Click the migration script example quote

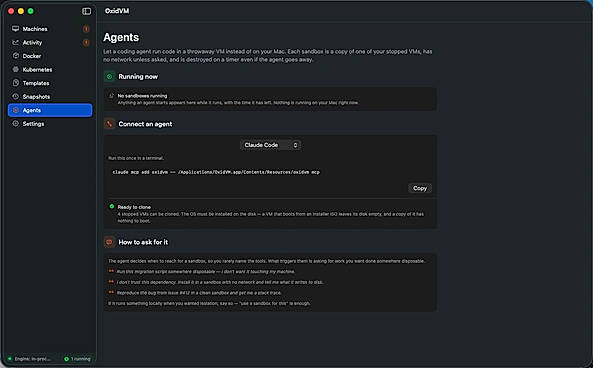tap(206, 272)
